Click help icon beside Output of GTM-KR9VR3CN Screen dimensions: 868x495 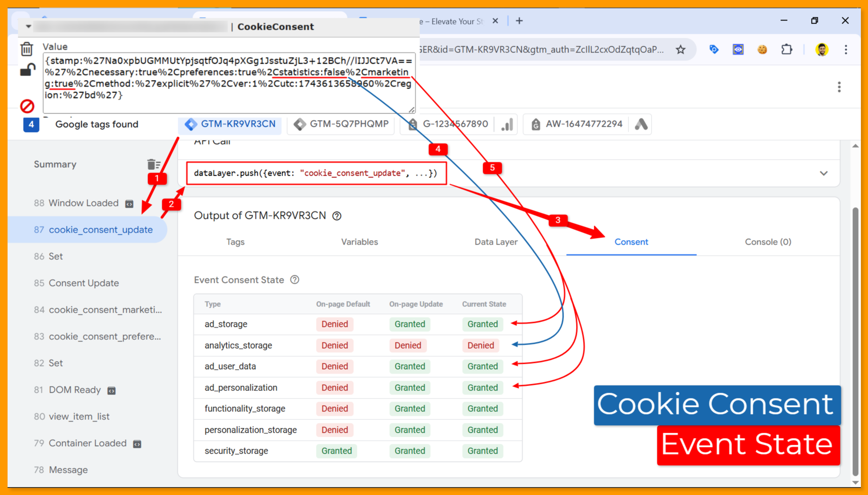[337, 216]
